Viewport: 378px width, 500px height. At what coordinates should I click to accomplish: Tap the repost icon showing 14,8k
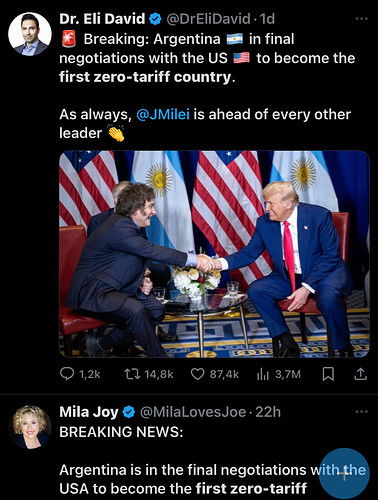coord(149,374)
